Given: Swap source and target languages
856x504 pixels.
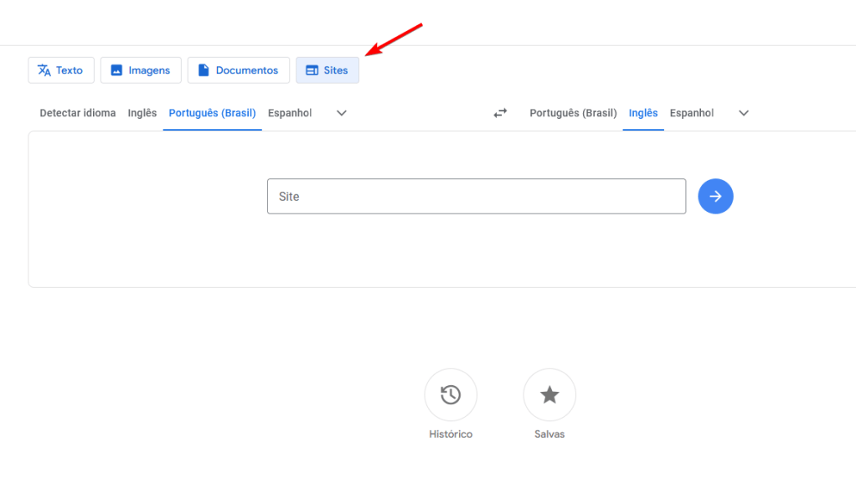Looking at the screenshot, I should (x=500, y=113).
